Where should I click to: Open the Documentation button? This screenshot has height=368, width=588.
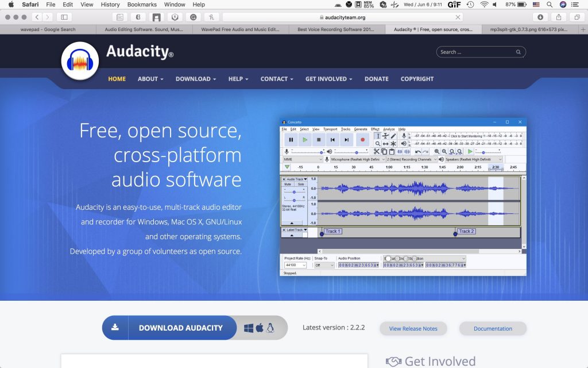(x=493, y=328)
